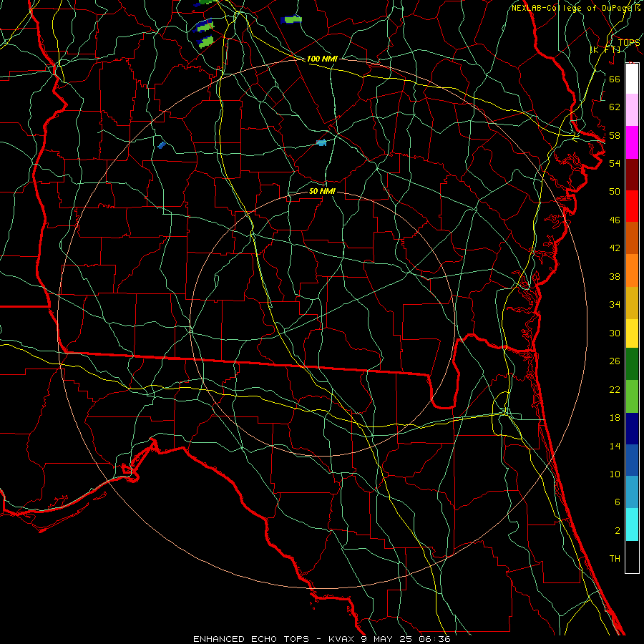Click the "100 NMI" range ring label
The width and height of the screenshot is (644, 644).
point(322,59)
